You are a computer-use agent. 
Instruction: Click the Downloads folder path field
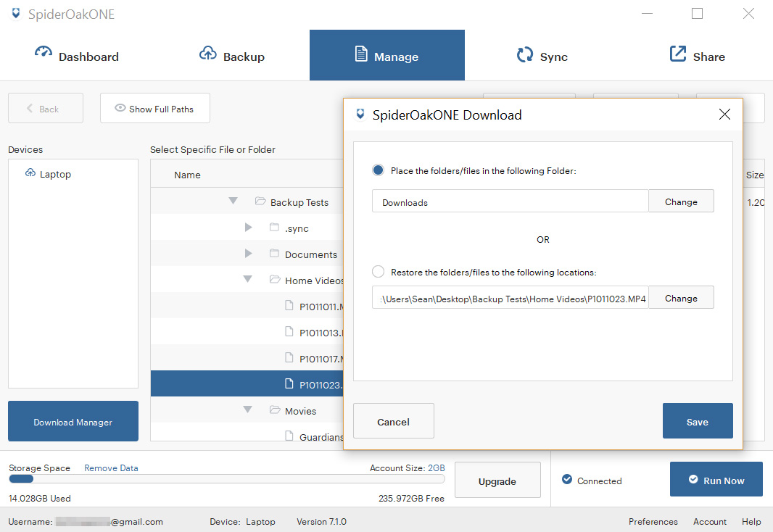point(510,201)
